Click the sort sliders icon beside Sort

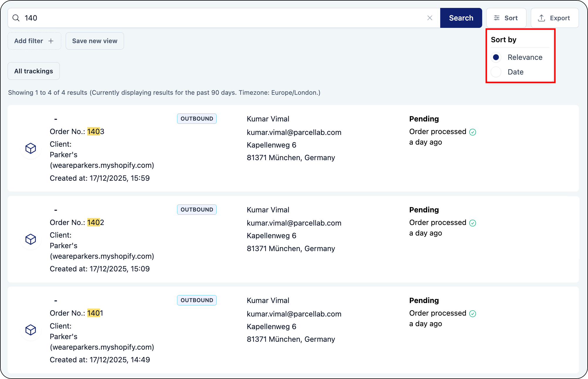pos(497,18)
